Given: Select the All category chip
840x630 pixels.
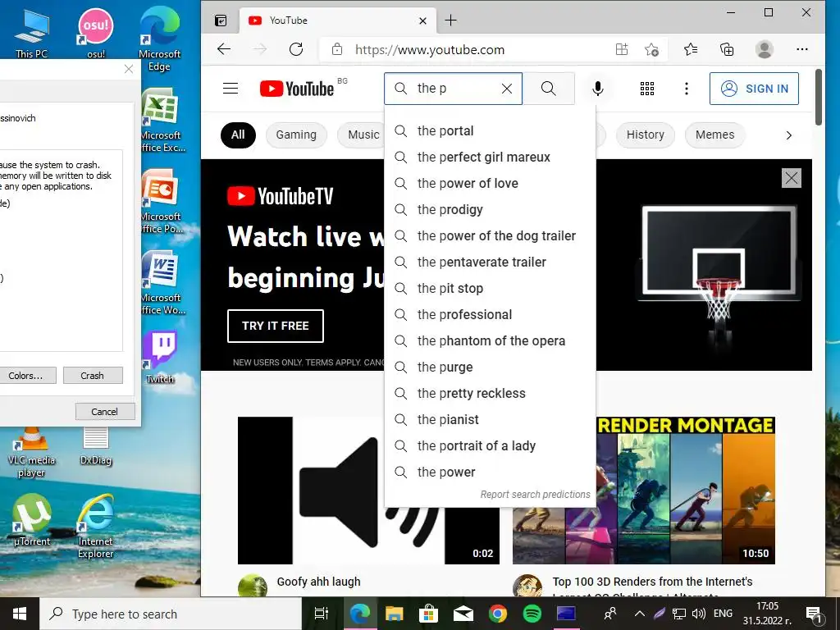Looking at the screenshot, I should (238, 135).
